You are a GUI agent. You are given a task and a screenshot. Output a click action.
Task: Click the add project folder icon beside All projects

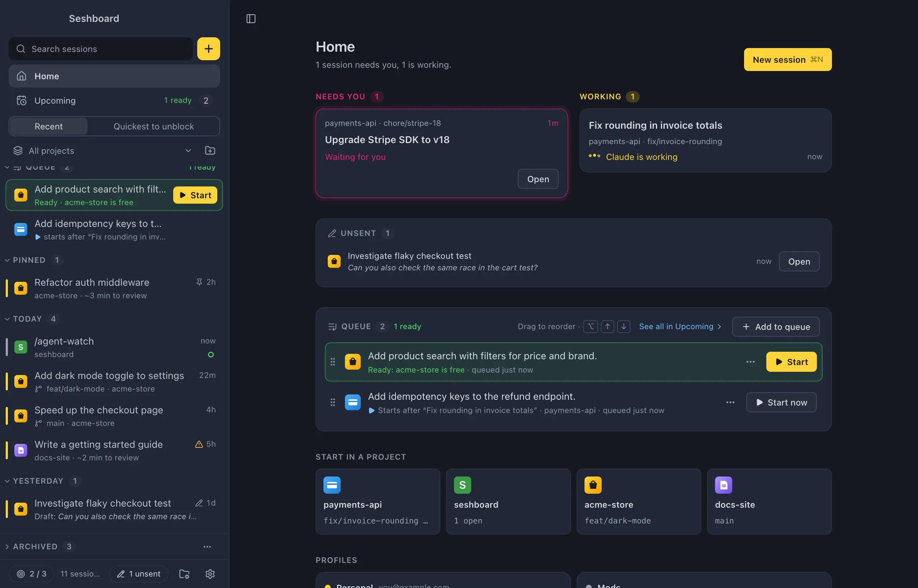210,151
